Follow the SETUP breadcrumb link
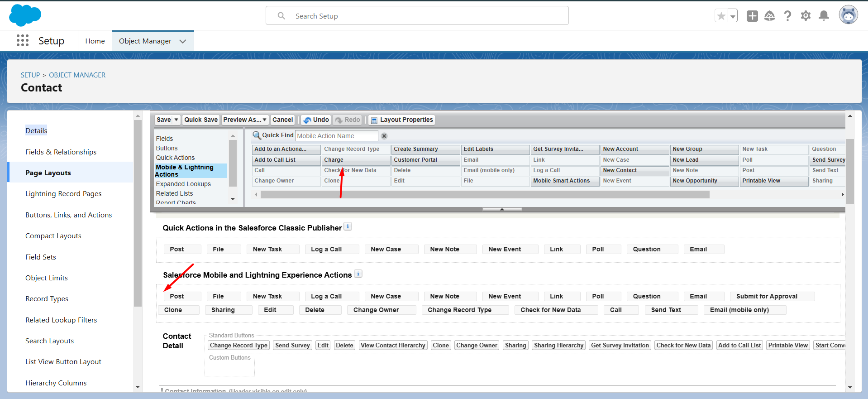This screenshot has height=399, width=868. point(30,75)
